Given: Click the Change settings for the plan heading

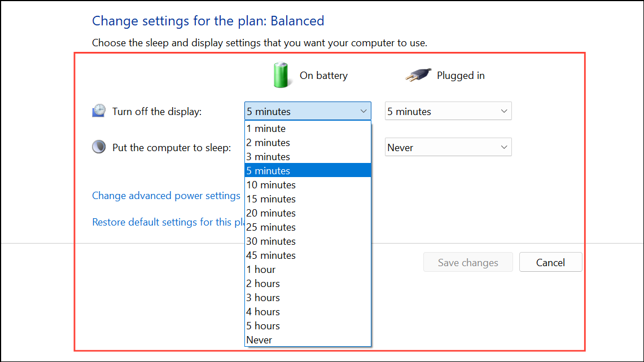Looking at the screenshot, I should pyautogui.click(x=208, y=20).
